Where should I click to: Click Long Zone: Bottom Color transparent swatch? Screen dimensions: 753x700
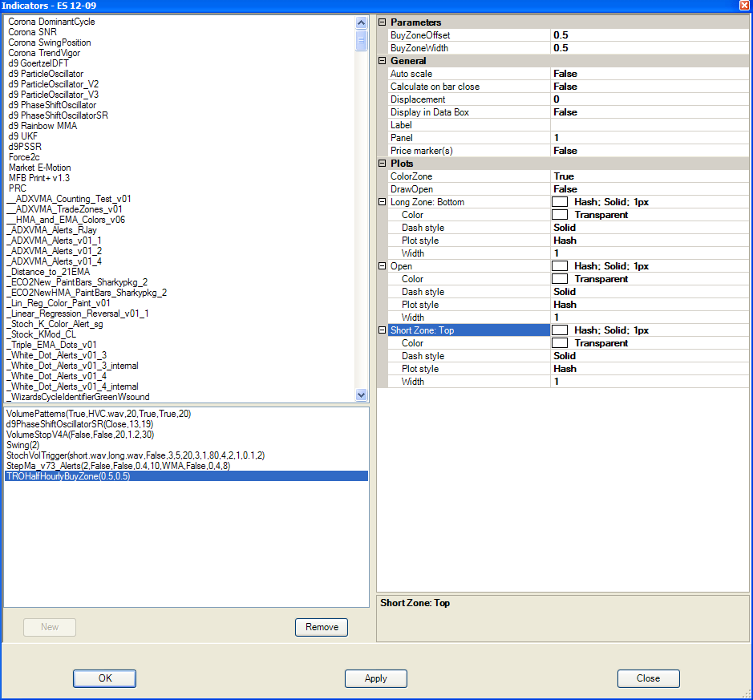pyautogui.click(x=560, y=215)
